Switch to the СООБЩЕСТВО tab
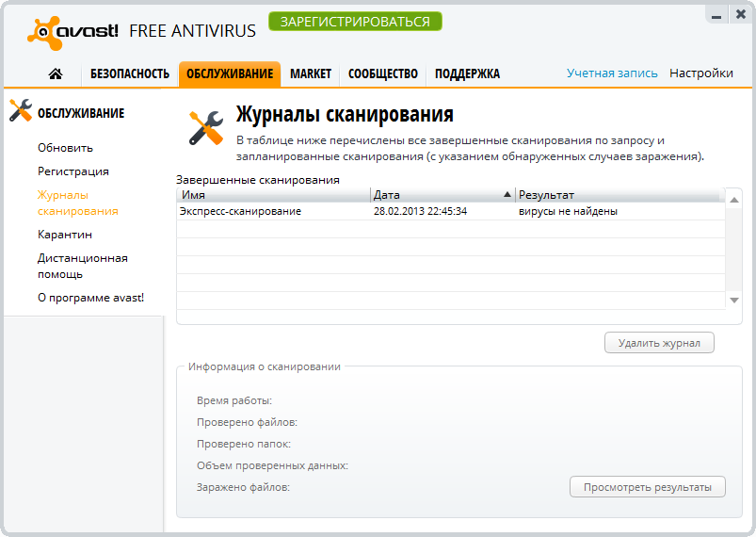The image size is (756, 537). [x=383, y=73]
